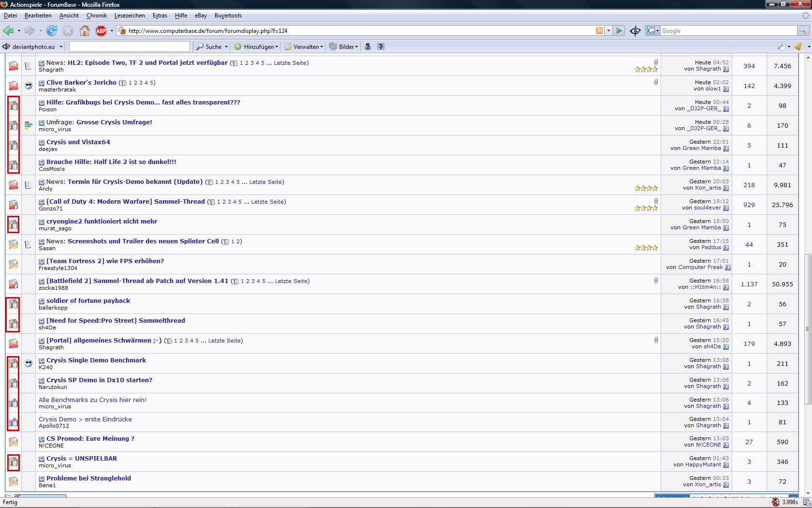Click the question-mark box icon in the toolbar
The height and width of the screenshot is (508, 812).
click(381, 46)
